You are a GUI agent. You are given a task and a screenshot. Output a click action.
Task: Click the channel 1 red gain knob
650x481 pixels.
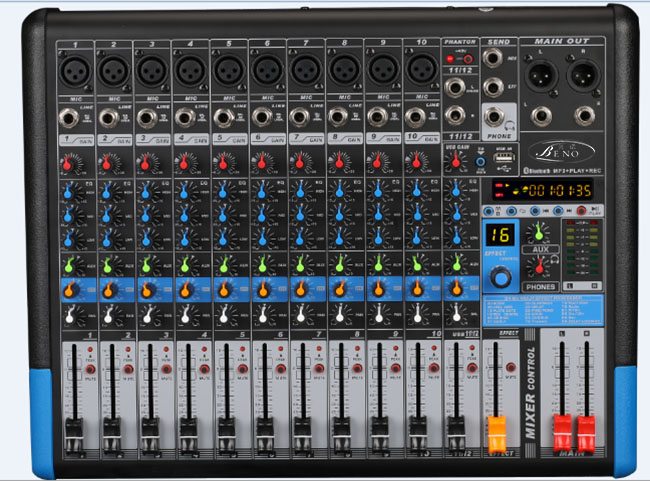(69, 161)
